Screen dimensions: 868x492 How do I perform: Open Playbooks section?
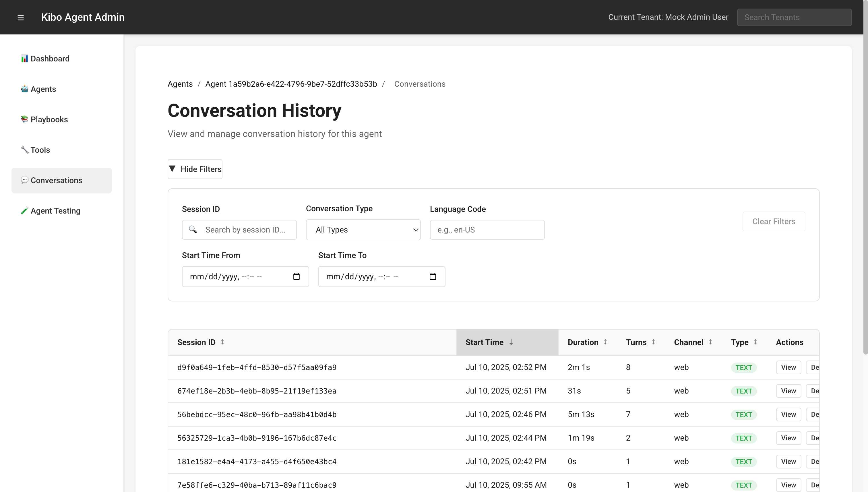[61, 120]
